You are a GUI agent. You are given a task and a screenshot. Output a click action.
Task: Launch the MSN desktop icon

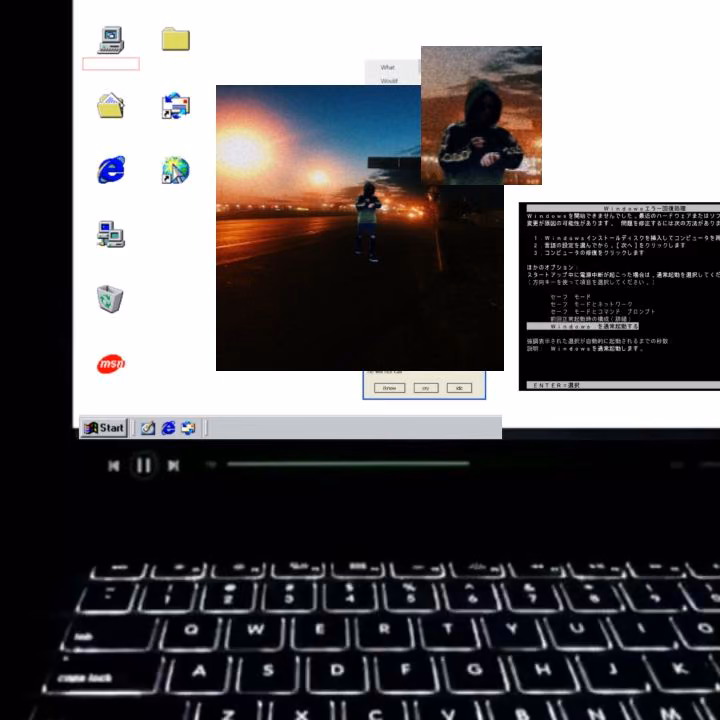[x=111, y=364]
